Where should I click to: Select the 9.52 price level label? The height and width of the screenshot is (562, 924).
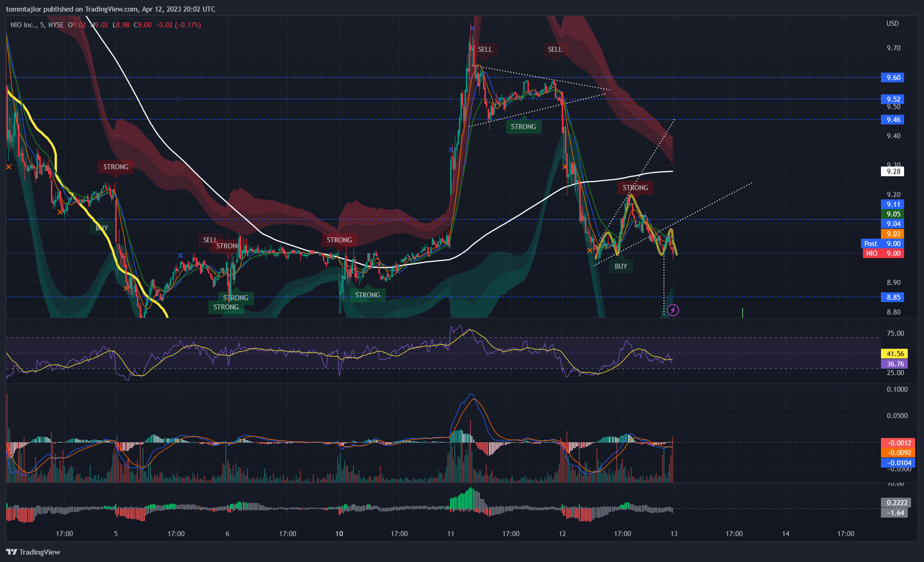point(893,99)
